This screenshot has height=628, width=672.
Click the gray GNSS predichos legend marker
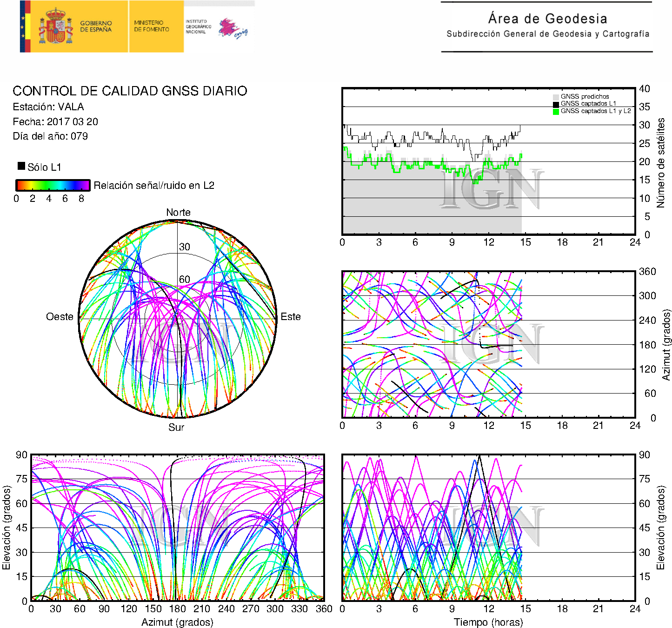pos(556,97)
